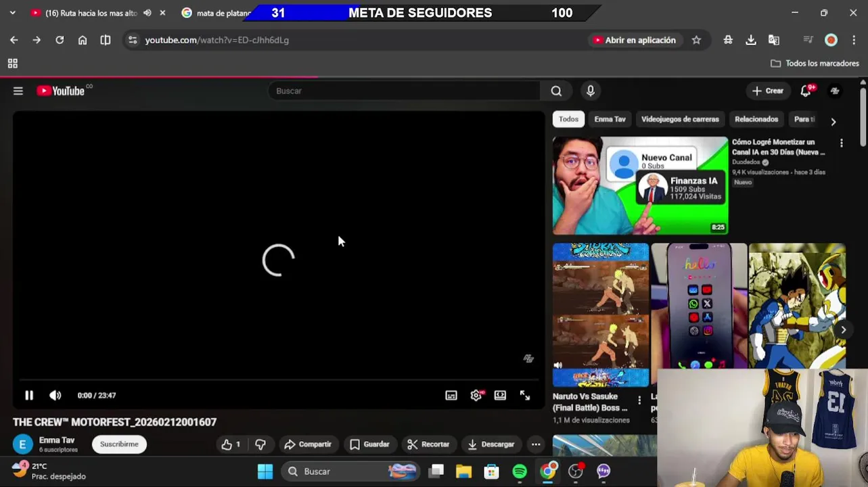The width and height of the screenshot is (868, 487).
Task: Switch to the mata de platano tab
Action: pyautogui.click(x=216, y=13)
